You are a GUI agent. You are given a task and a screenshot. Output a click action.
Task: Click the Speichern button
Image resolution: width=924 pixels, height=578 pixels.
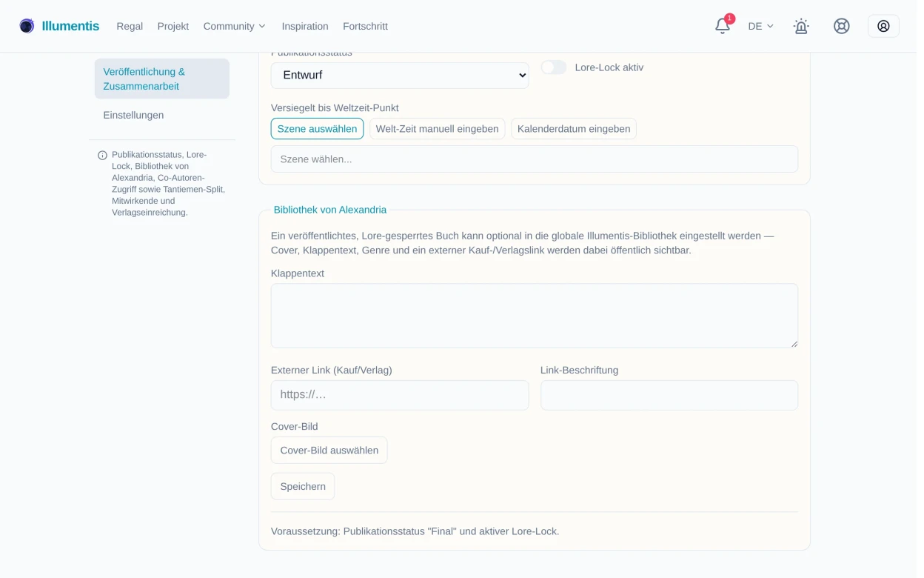303,487
